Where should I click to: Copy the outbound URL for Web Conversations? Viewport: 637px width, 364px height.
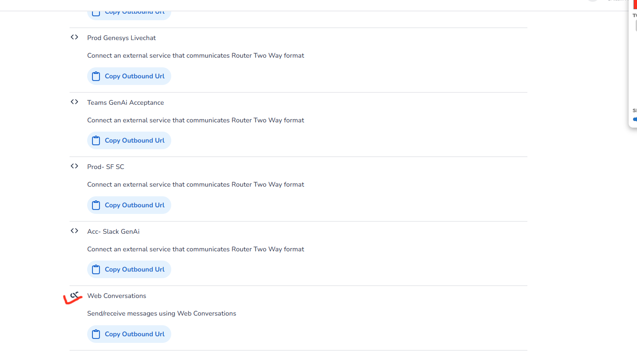[129, 334]
